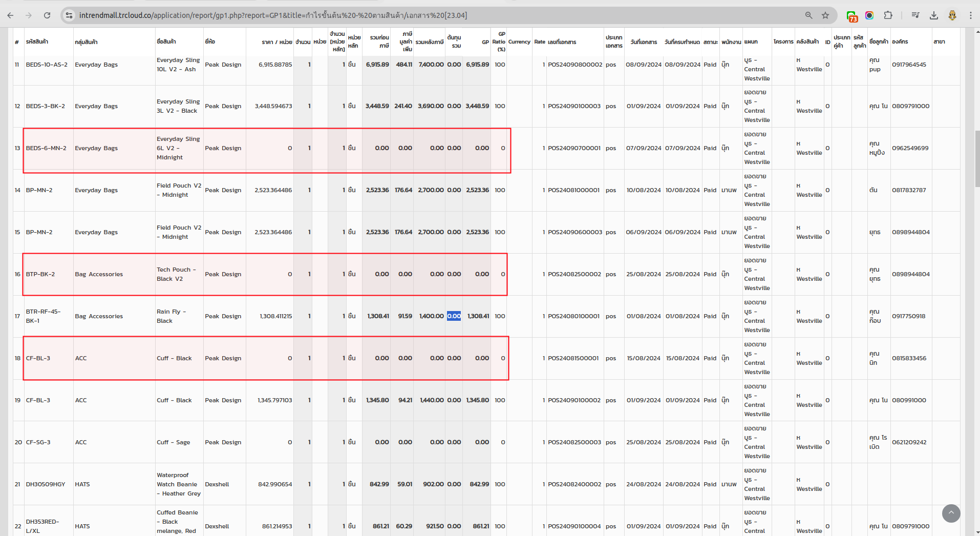The image size is (980, 536).
Task: Click the price 842.990654 cell
Action: click(275, 484)
